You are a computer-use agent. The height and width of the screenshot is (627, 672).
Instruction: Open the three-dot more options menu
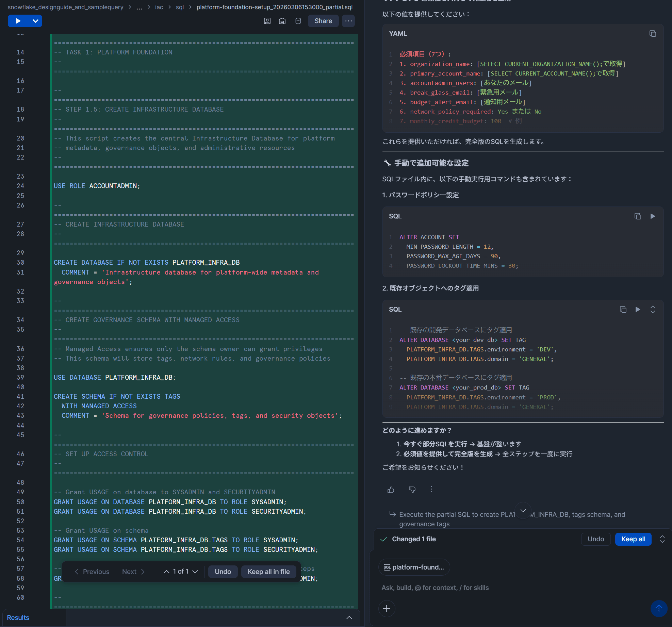pos(348,21)
